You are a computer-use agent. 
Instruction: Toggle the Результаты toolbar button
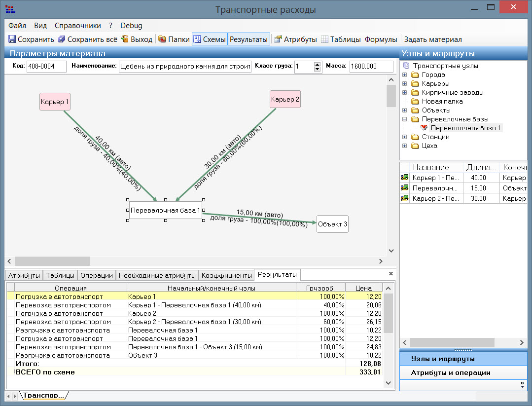248,39
